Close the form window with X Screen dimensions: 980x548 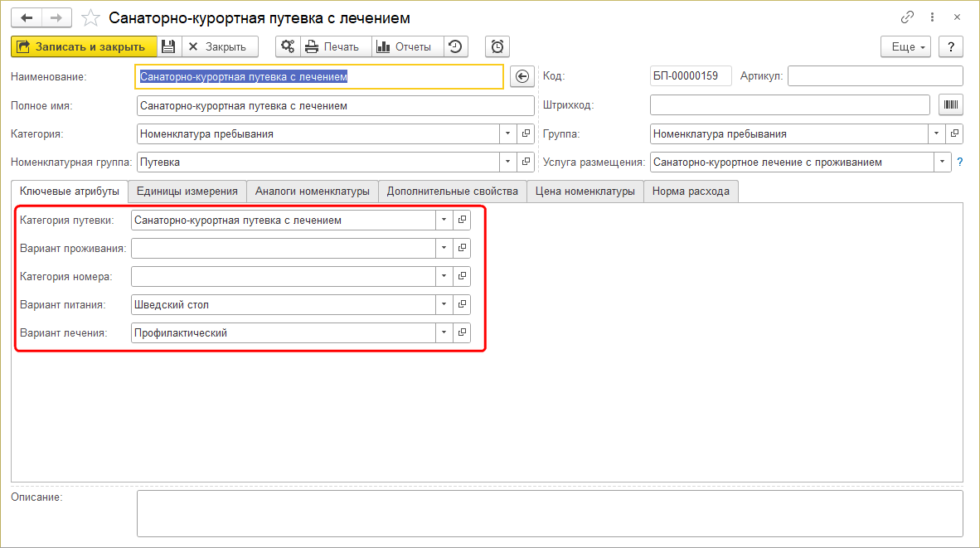click(x=957, y=17)
